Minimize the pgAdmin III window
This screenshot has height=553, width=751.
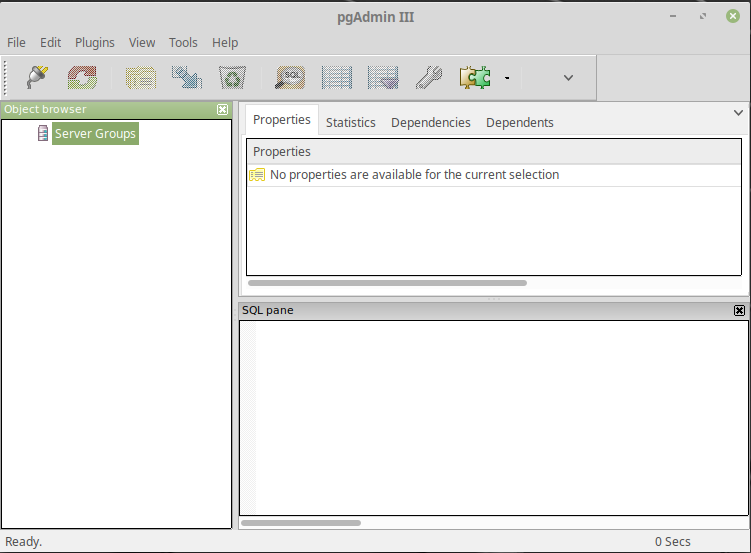(673, 16)
